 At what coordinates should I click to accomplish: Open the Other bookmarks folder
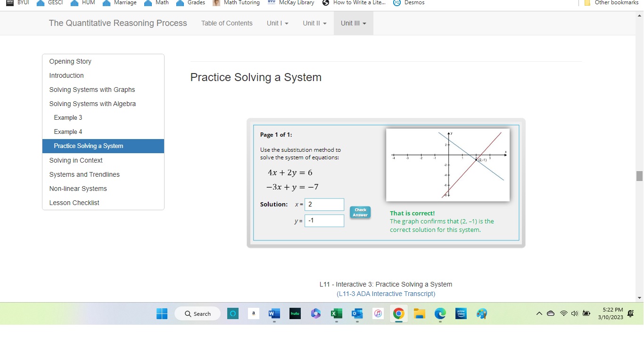tap(611, 3)
